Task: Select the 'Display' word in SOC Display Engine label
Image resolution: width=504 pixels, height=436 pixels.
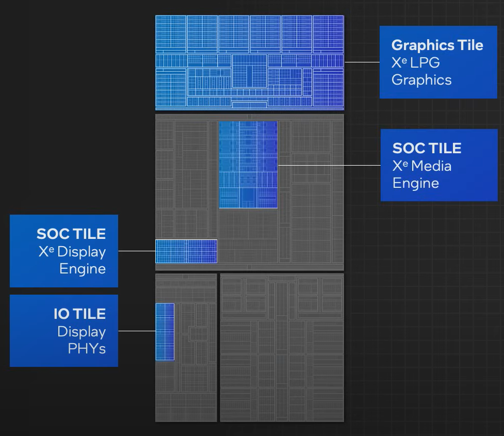Action: tap(82, 252)
